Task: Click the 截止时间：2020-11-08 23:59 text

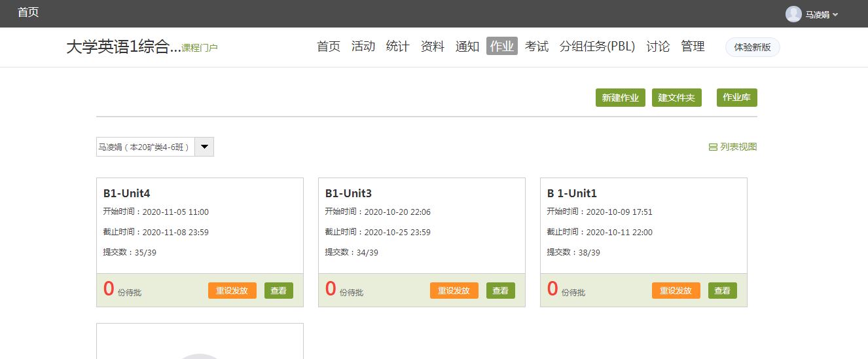Action: point(156,232)
